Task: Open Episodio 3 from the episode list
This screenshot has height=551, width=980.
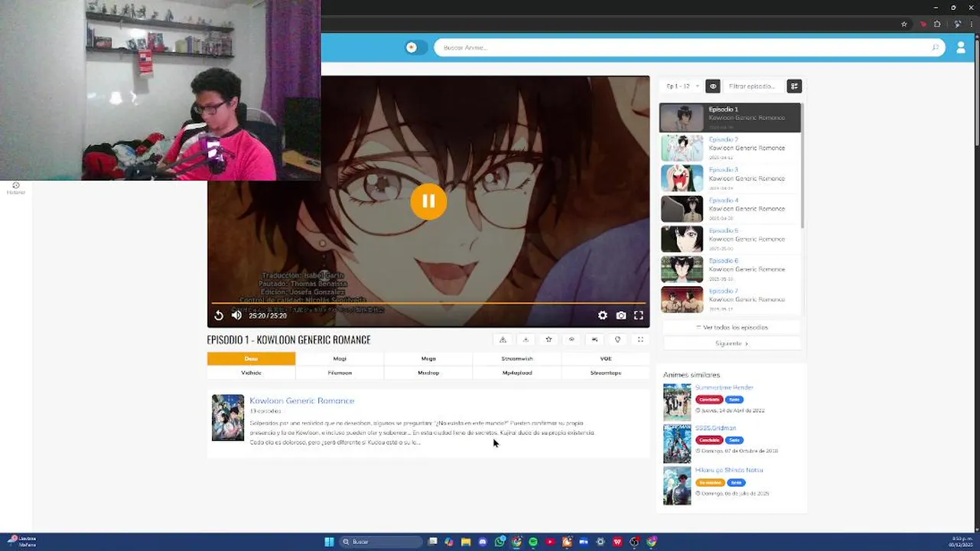Action: click(731, 178)
